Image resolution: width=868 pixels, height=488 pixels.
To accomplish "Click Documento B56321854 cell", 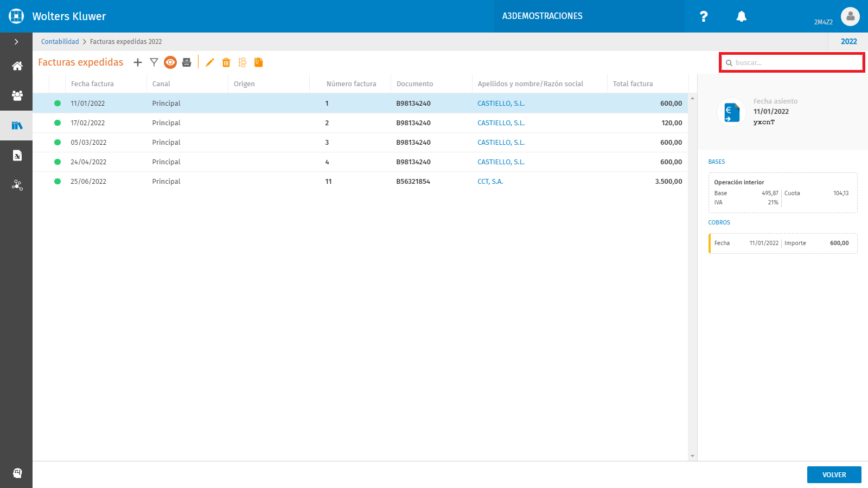I will [x=413, y=182].
